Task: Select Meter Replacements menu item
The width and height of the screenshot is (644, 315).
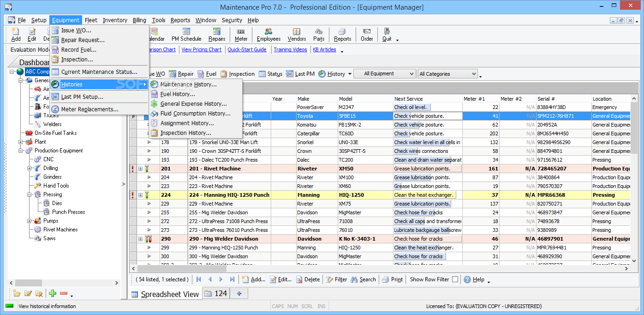Action: click(x=89, y=109)
